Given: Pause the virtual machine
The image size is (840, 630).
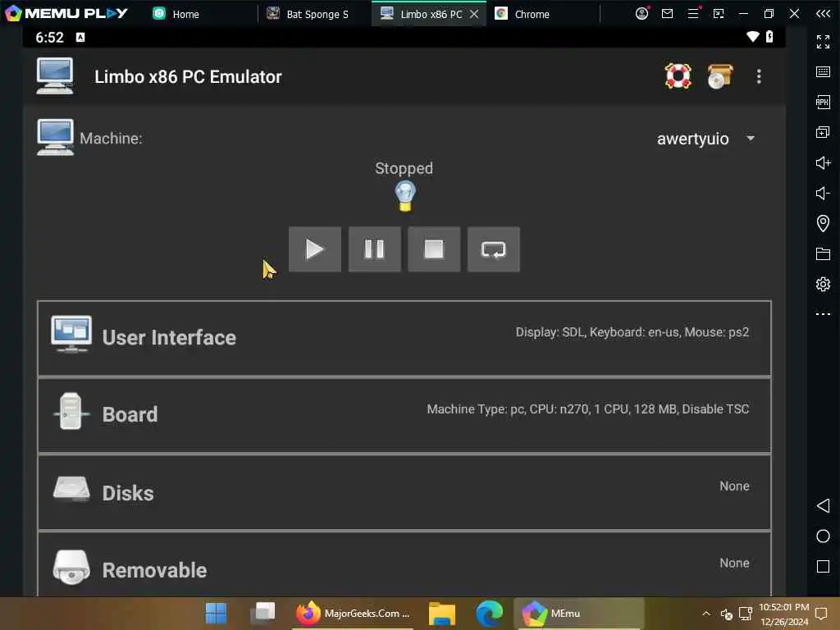Looking at the screenshot, I should [x=374, y=249].
